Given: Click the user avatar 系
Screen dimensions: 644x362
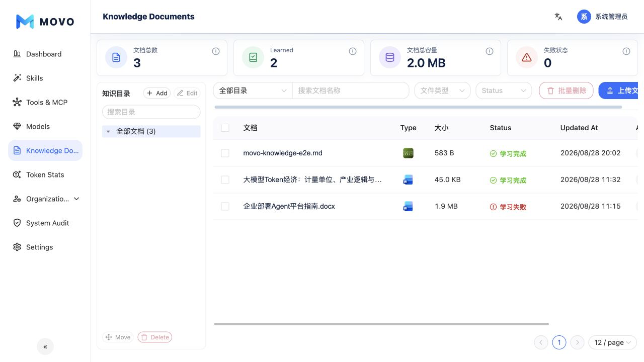Looking at the screenshot, I should click(584, 17).
